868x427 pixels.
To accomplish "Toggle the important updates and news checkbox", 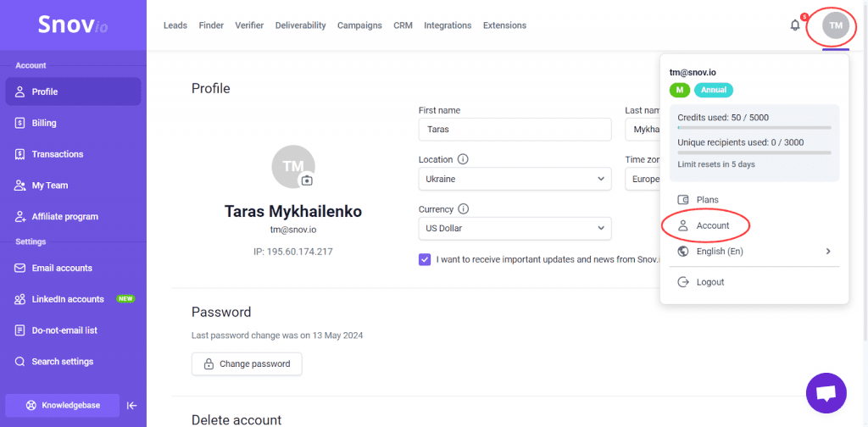I will pyautogui.click(x=425, y=259).
